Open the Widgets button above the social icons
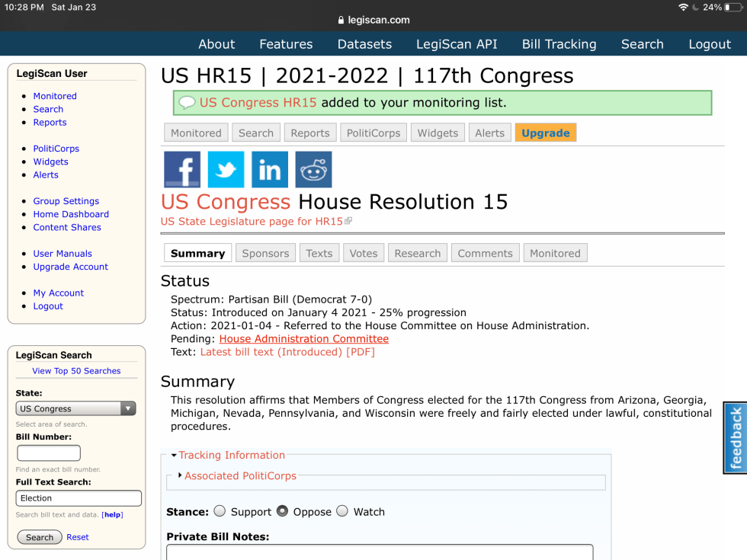This screenshot has height=560, width=747. tap(438, 133)
